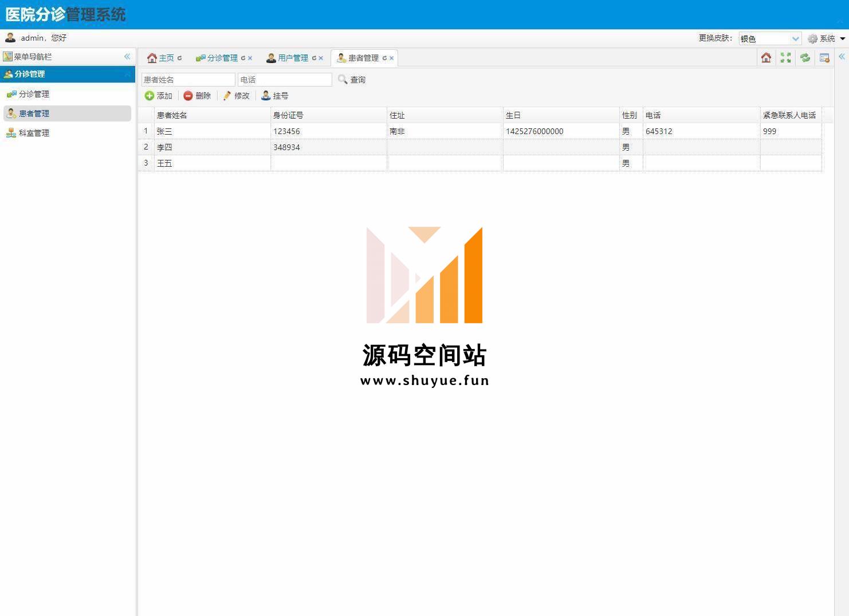Select the 患者管理 tab
Viewport: 849px width, 616px height.
363,58
